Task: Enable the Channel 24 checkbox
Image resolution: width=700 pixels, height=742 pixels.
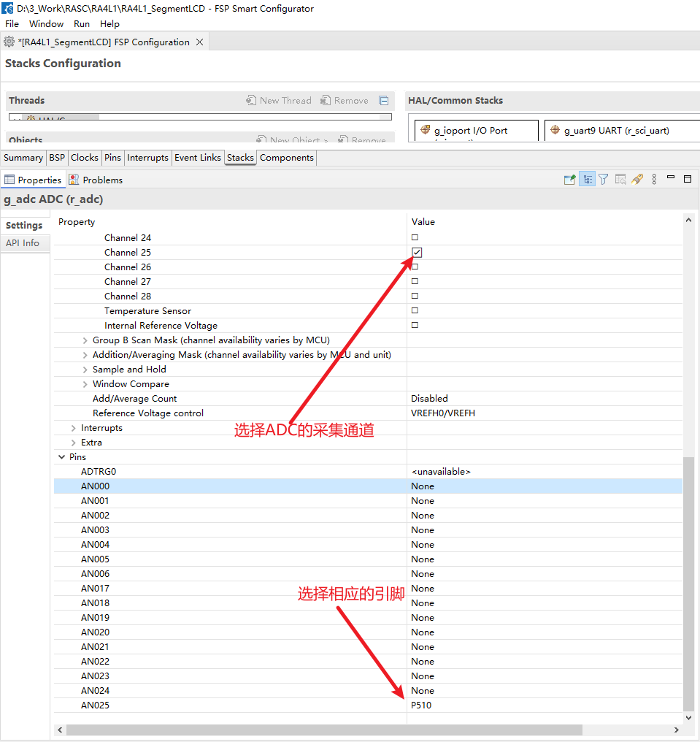Action: coord(415,237)
